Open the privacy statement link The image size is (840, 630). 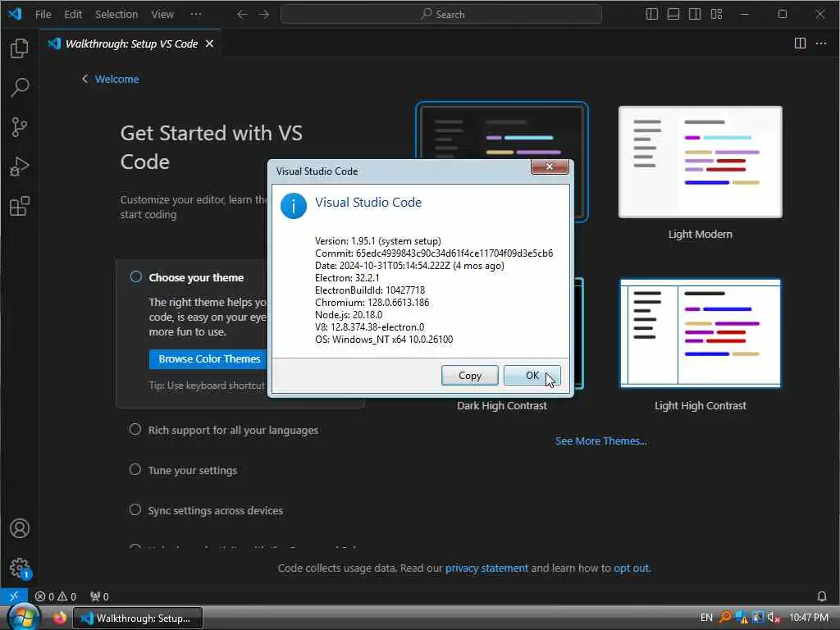click(486, 568)
